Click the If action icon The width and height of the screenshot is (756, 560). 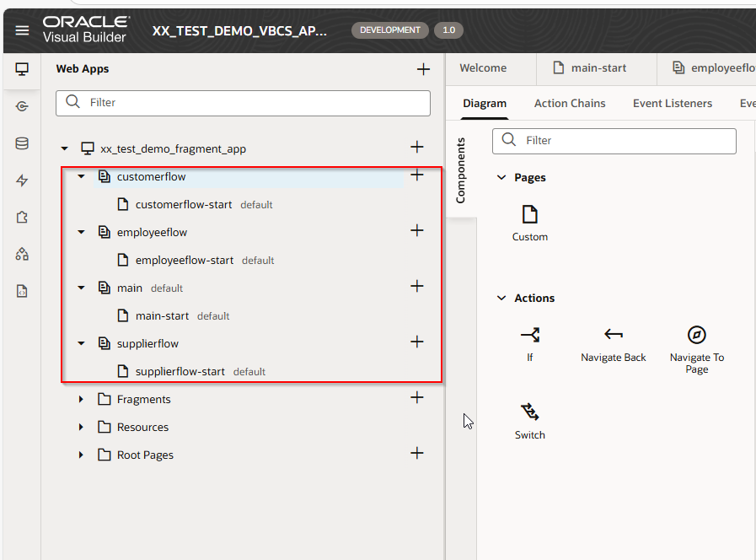[x=529, y=335]
